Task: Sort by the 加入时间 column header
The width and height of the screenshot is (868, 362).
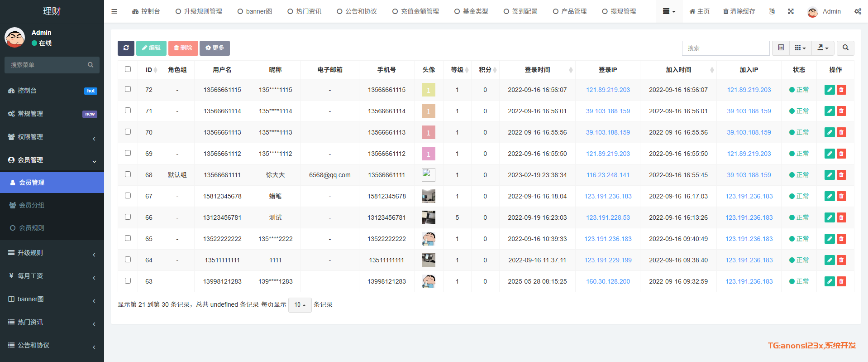Action: 678,70
